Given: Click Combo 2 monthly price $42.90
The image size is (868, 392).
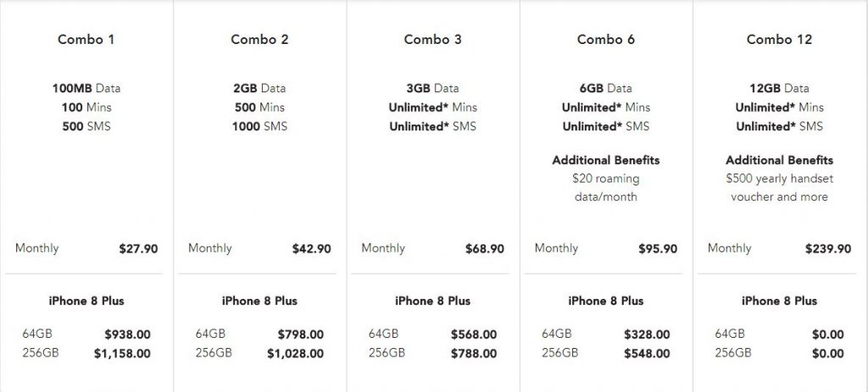Looking at the screenshot, I should pyautogui.click(x=311, y=249).
